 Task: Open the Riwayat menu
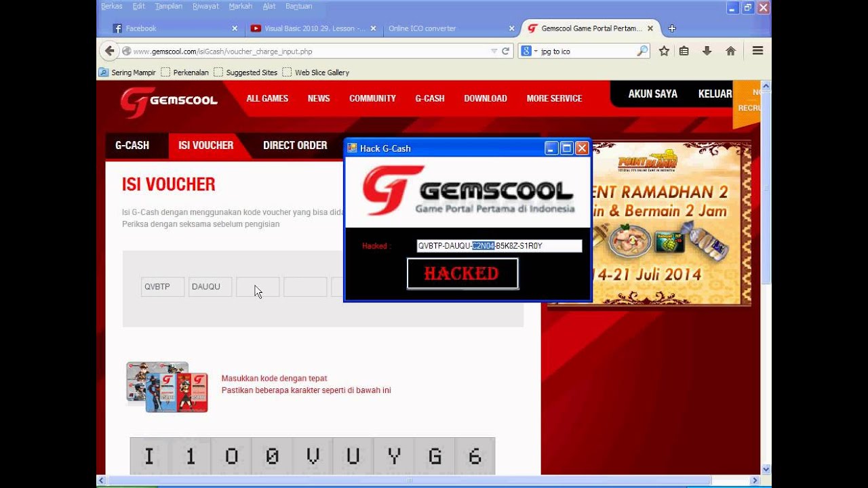[x=206, y=6]
